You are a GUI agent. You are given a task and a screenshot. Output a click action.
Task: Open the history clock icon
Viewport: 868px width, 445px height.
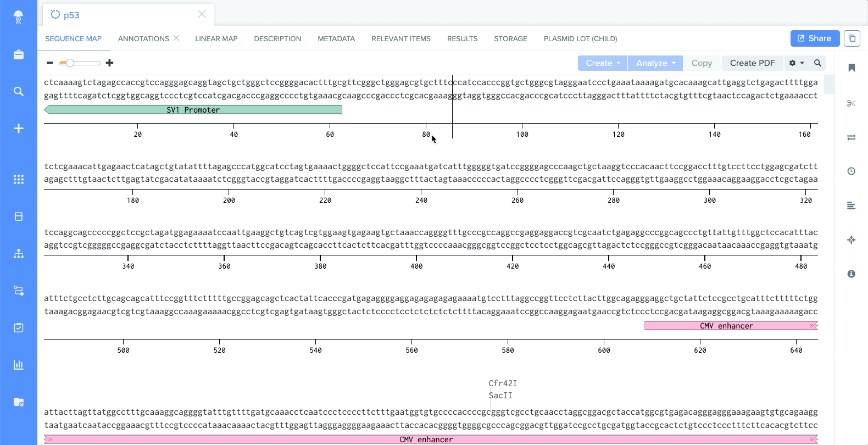click(x=852, y=171)
